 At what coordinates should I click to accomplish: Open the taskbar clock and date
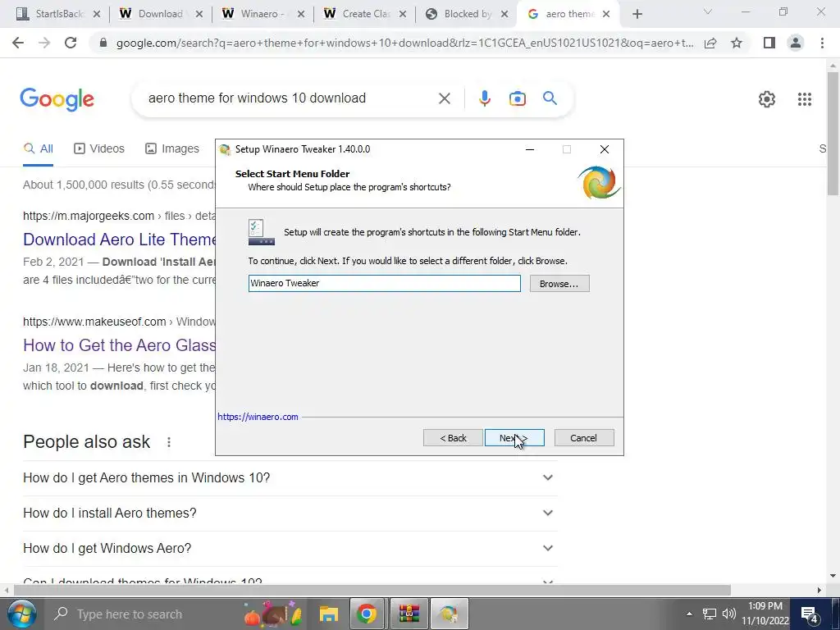pos(765,614)
